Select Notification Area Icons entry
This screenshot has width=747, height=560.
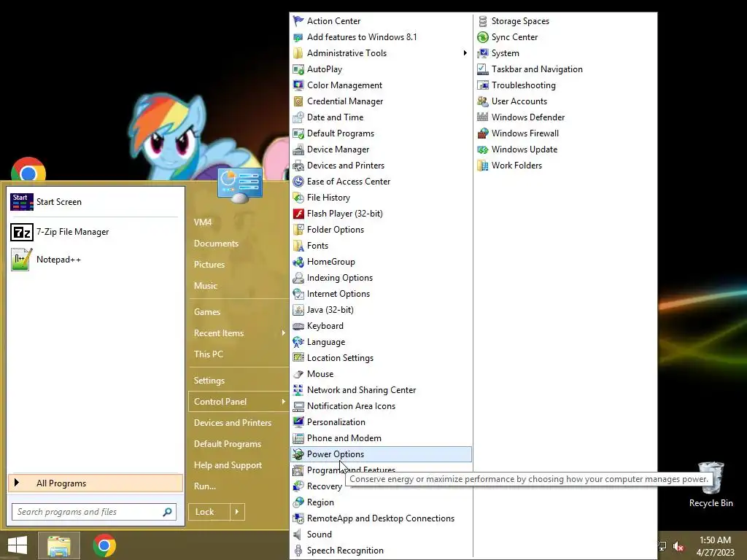tap(381, 406)
